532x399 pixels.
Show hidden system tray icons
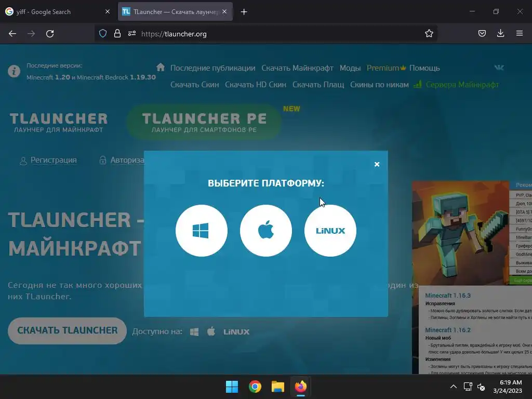(x=453, y=387)
